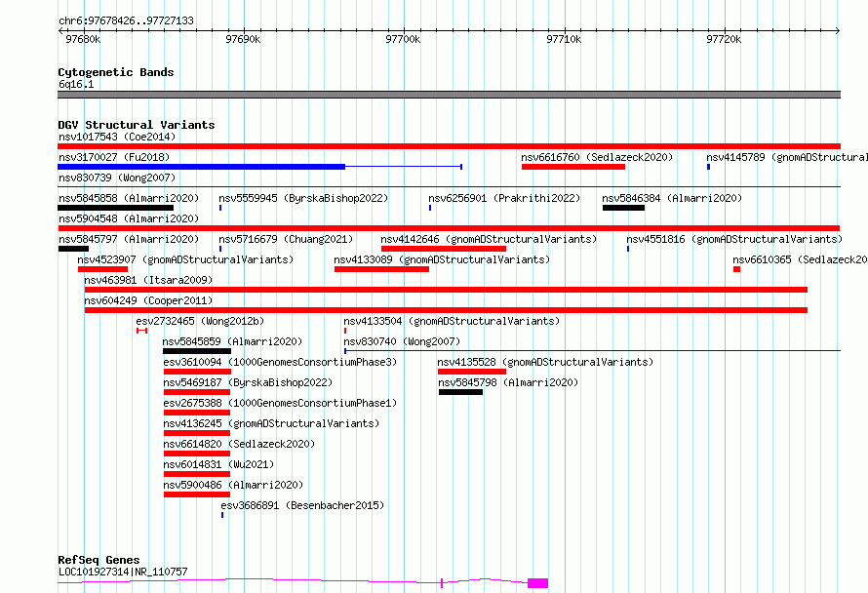
Task: Select nsv5716679 (Chuang2021) label
Action: 286,239
